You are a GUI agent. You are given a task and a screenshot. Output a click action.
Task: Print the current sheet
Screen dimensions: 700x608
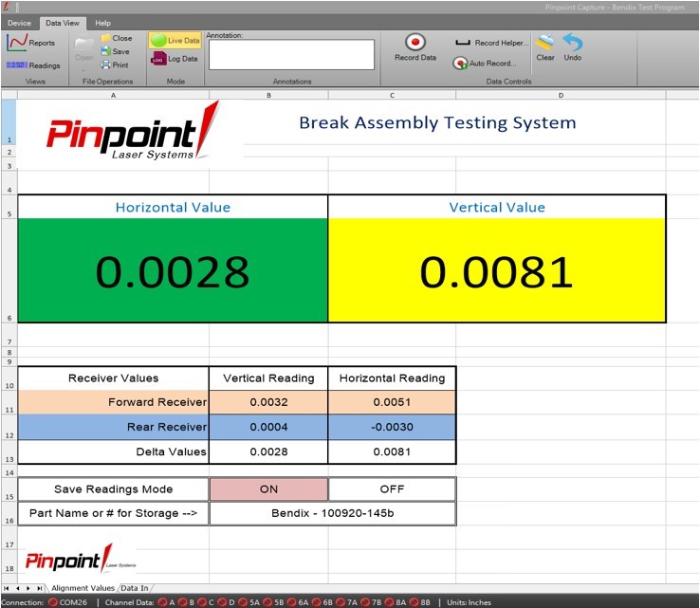[x=115, y=64]
